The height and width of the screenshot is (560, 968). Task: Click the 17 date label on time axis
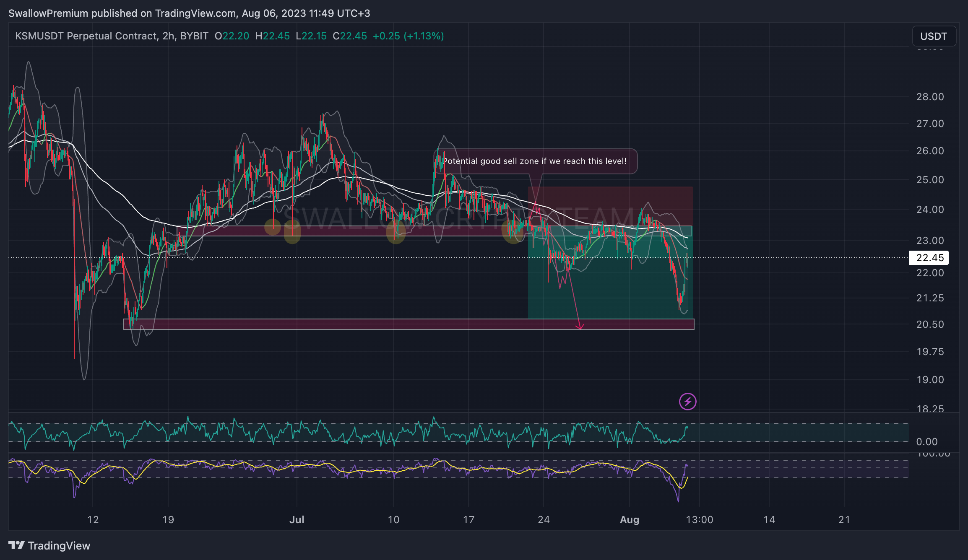pos(468,519)
